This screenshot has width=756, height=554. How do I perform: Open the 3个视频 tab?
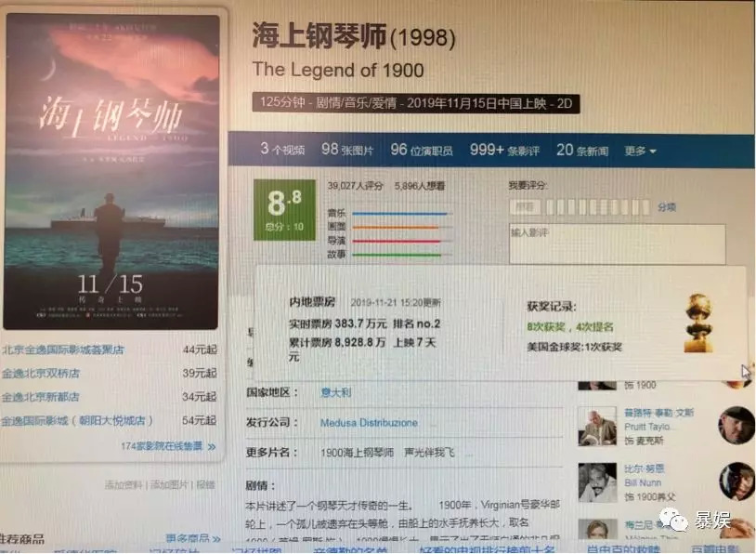click(282, 149)
